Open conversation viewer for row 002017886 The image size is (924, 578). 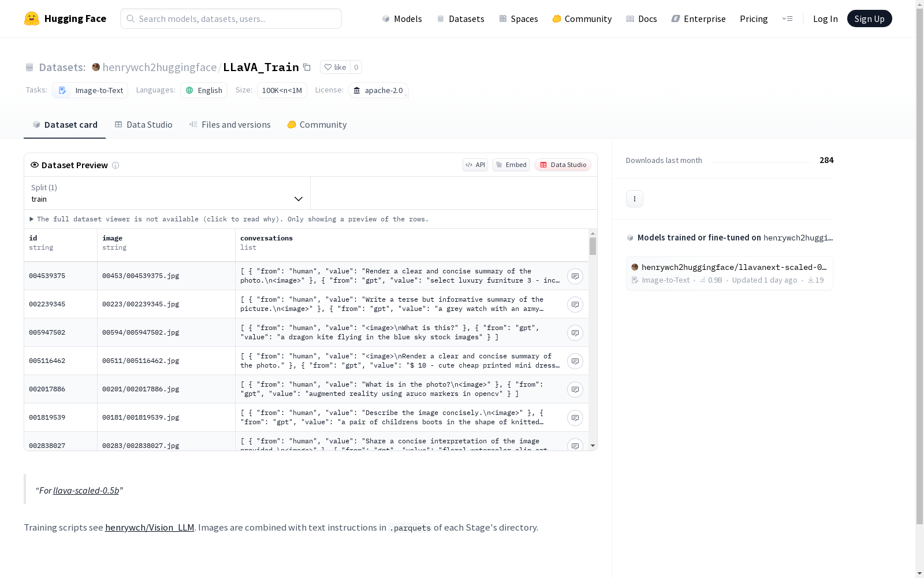pos(575,390)
